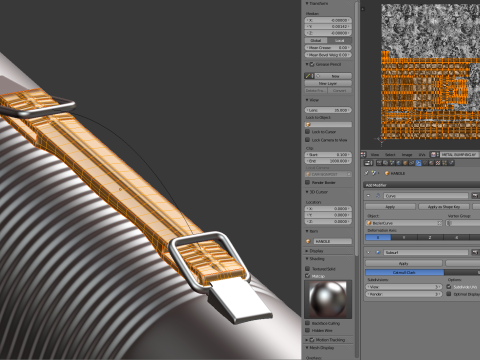Image resolution: width=480 pixels, height=360 pixels.
Task: Click the image datablock browse icon
Action: (434, 155)
